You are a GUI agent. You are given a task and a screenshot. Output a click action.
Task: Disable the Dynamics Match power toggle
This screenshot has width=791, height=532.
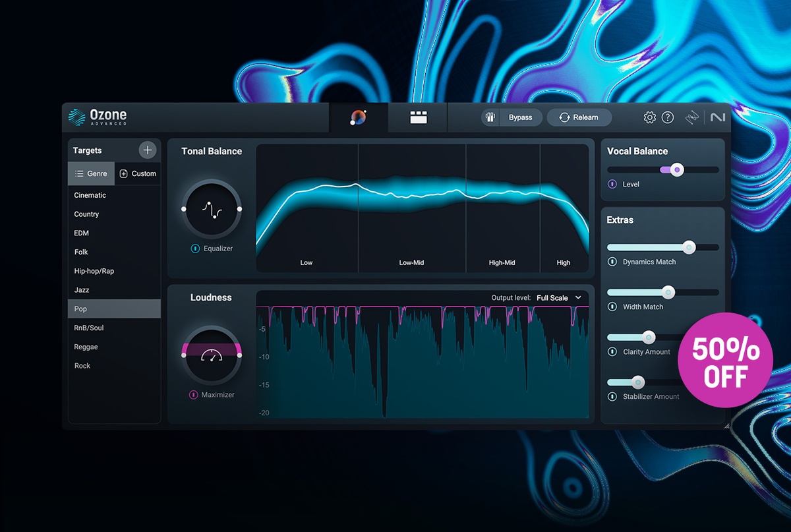click(x=612, y=262)
